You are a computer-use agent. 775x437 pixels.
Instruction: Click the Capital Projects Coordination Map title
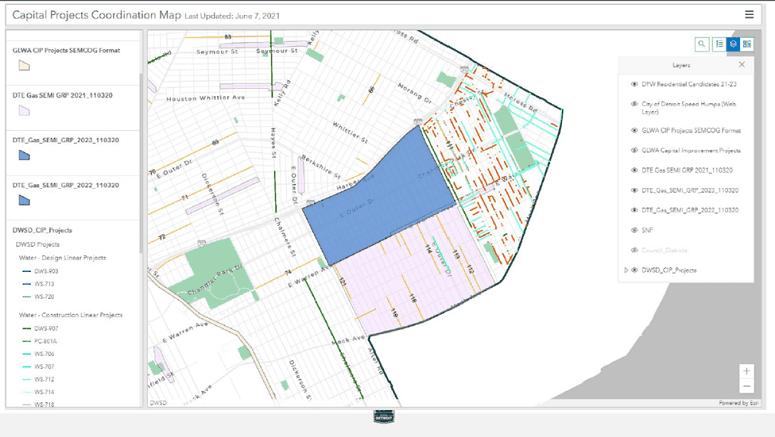[96, 15]
